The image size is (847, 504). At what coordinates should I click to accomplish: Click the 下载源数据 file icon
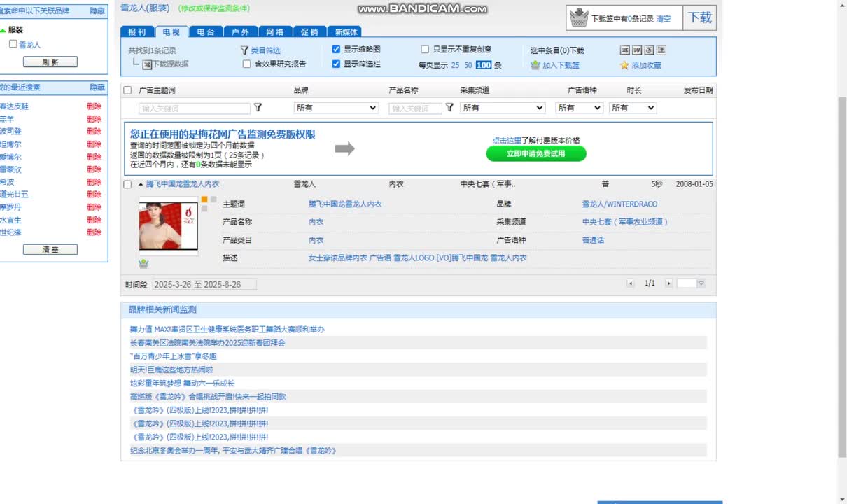pyautogui.click(x=147, y=64)
